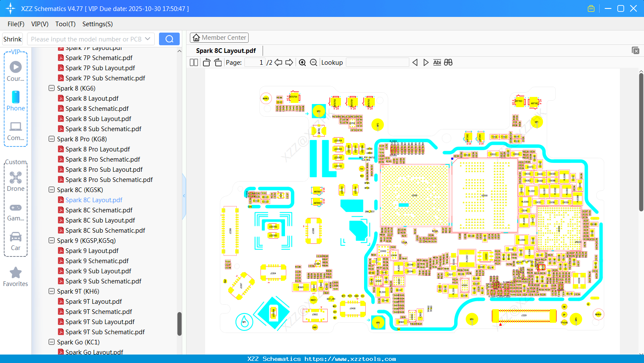Screen dimensions: 644x363
Task: Open the Phone schematics section in the VIP sidebar
Action: pos(15,101)
